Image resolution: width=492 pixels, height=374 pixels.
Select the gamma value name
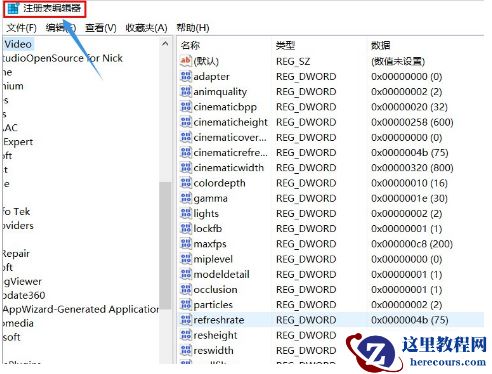[x=210, y=199]
